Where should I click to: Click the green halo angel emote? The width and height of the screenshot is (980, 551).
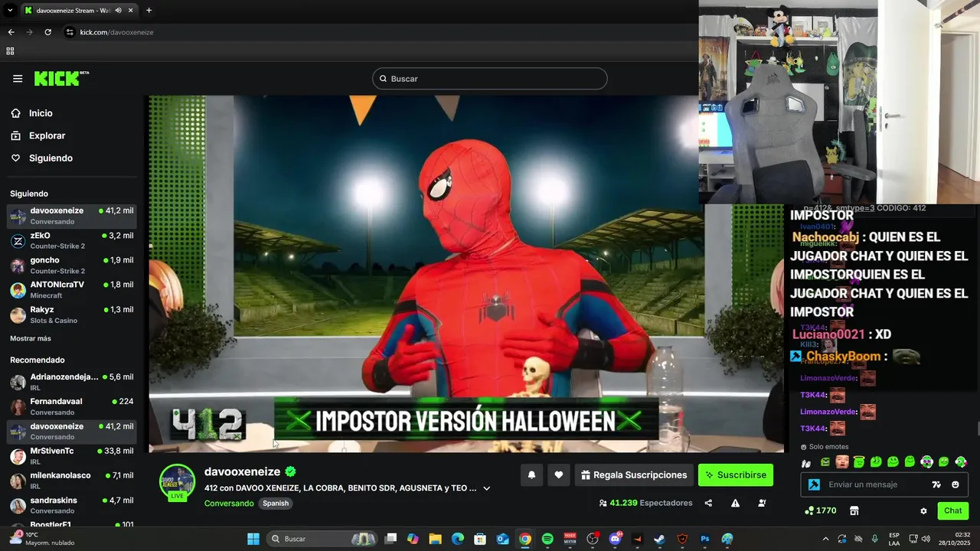click(859, 462)
